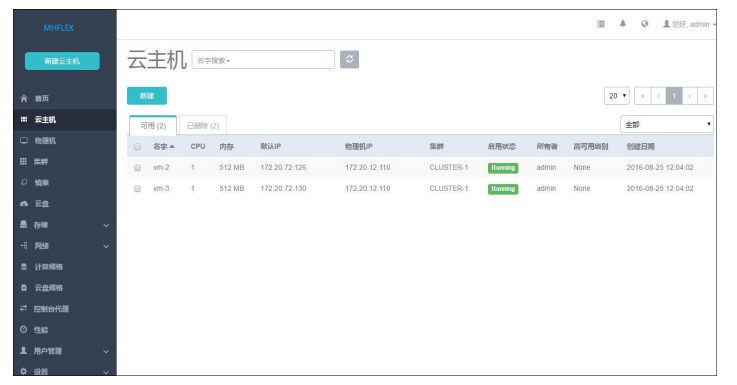
Task: Click the 新建云主机 sidebar button
Action: (62, 61)
